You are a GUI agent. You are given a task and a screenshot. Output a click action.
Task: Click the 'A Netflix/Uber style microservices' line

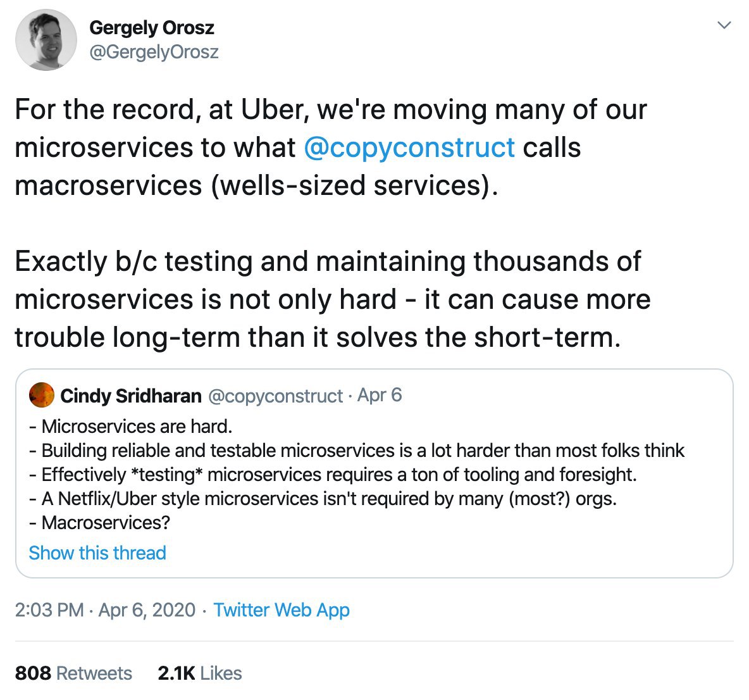323,499
